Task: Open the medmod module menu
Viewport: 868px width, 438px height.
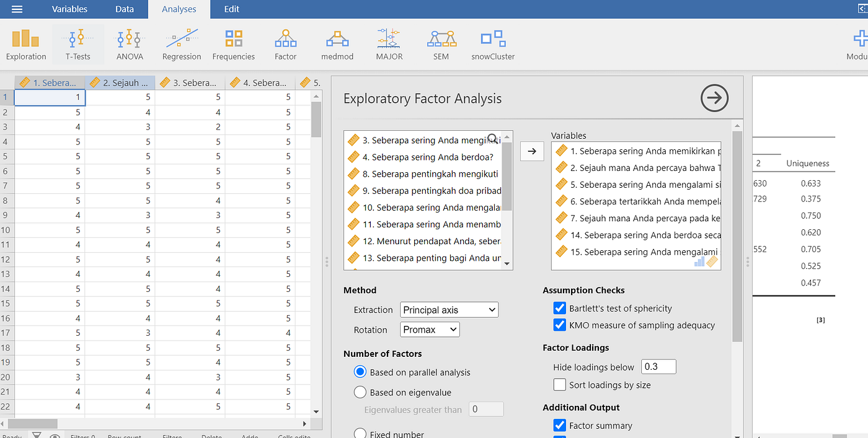Action: coord(337,45)
